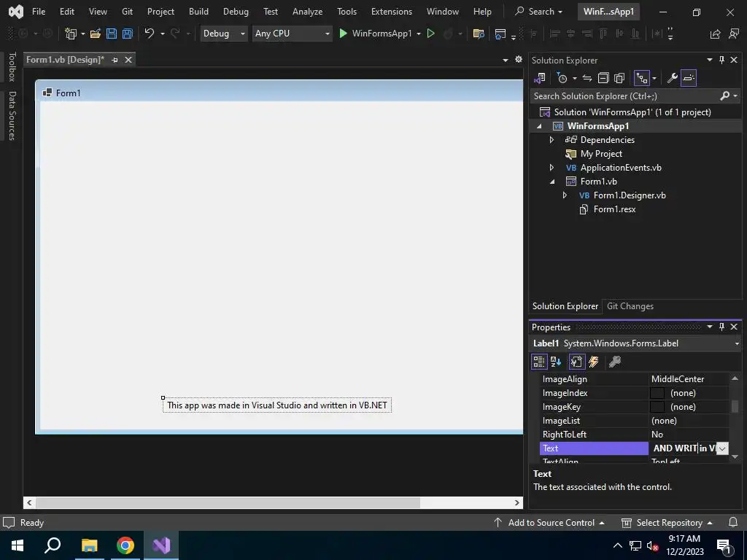Expand the ApplicationEvents.vb node
Screen dimensions: 747x560
[551, 168]
